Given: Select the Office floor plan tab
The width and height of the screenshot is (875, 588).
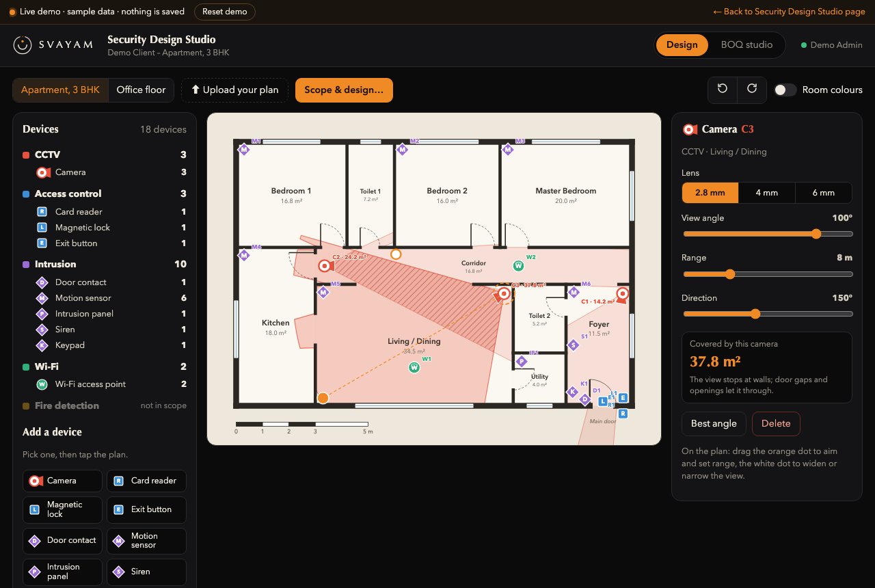Looking at the screenshot, I should point(141,90).
